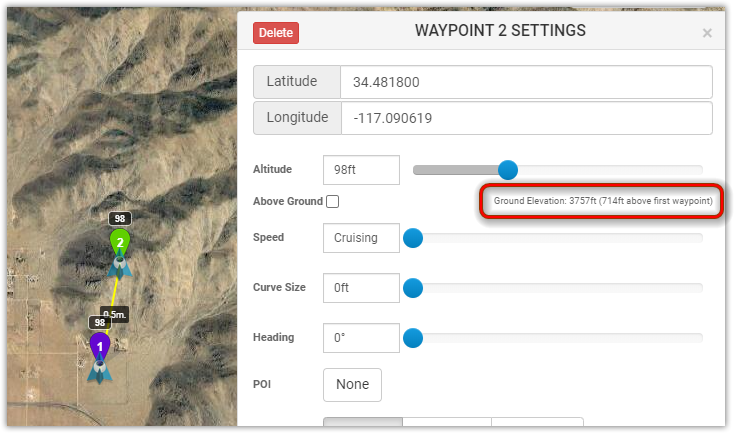Click the Altitude slider handle

(507, 170)
